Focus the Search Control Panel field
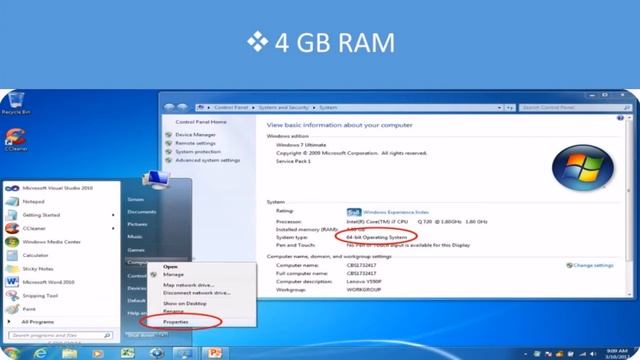This screenshot has height=360, width=640. click(x=576, y=108)
